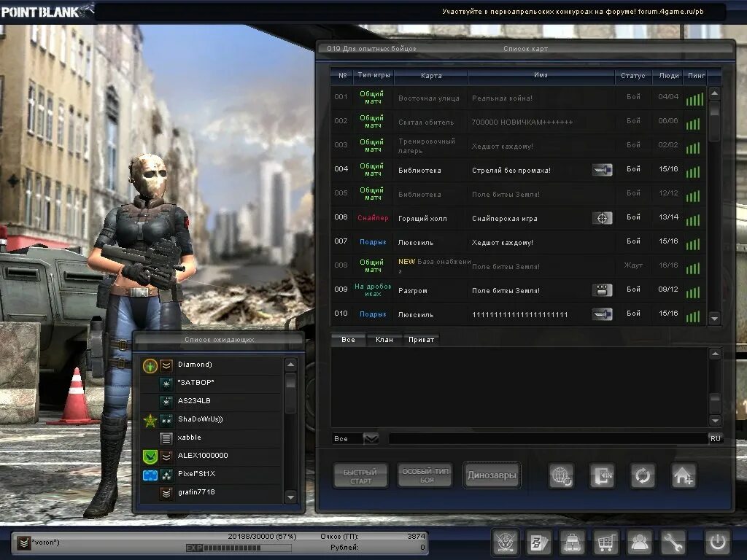Image resolution: width=747 pixels, height=560 pixels.
Task: Click the rank icon beside AS234LB
Action: pyautogui.click(x=166, y=402)
